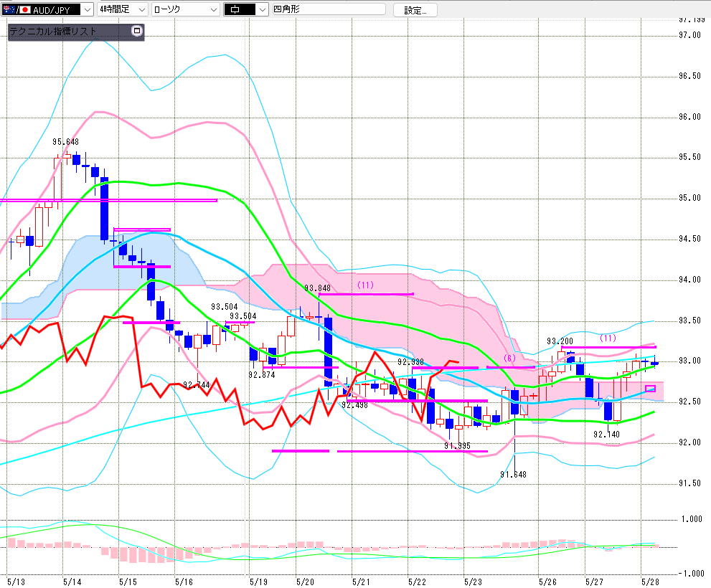Click the 93.200 price label
711x588 pixels.
pos(560,341)
